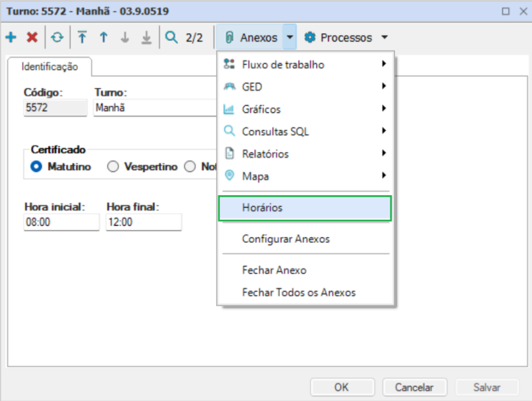This screenshot has width=532, height=401.
Task: Click the Turno field showing Manhã
Action: pos(155,108)
